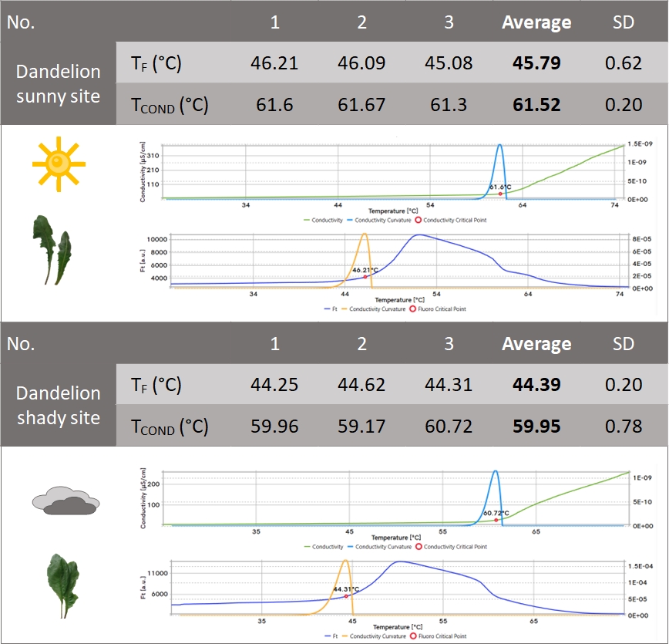
Task: Select the Dandelion shady site row label
Action: click(x=59, y=405)
